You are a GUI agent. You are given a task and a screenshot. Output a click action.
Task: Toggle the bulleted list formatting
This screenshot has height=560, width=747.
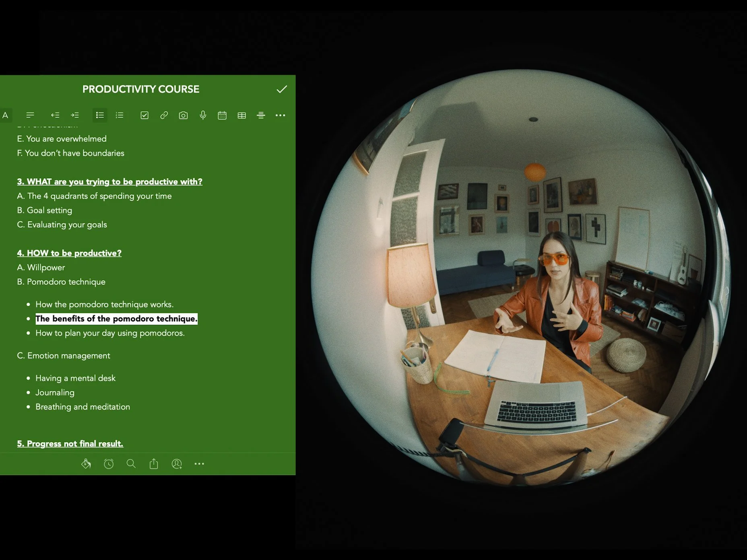coord(100,115)
